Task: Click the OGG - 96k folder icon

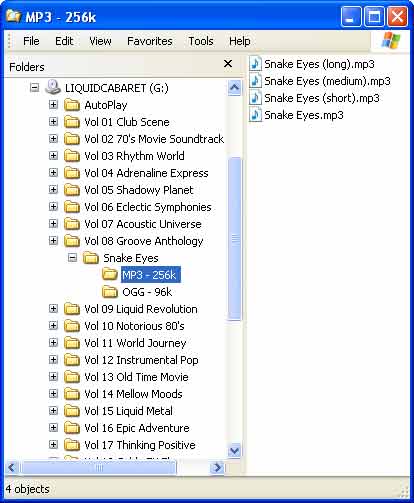Action: tap(110, 292)
